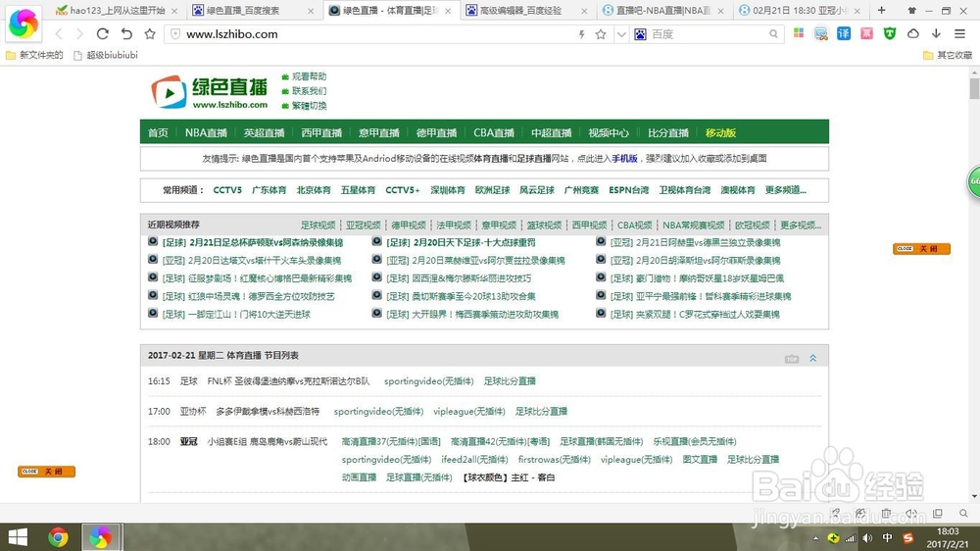Open the 观看帮助 link
Image resolution: width=980 pixels, height=551 pixels.
[x=309, y=76]
